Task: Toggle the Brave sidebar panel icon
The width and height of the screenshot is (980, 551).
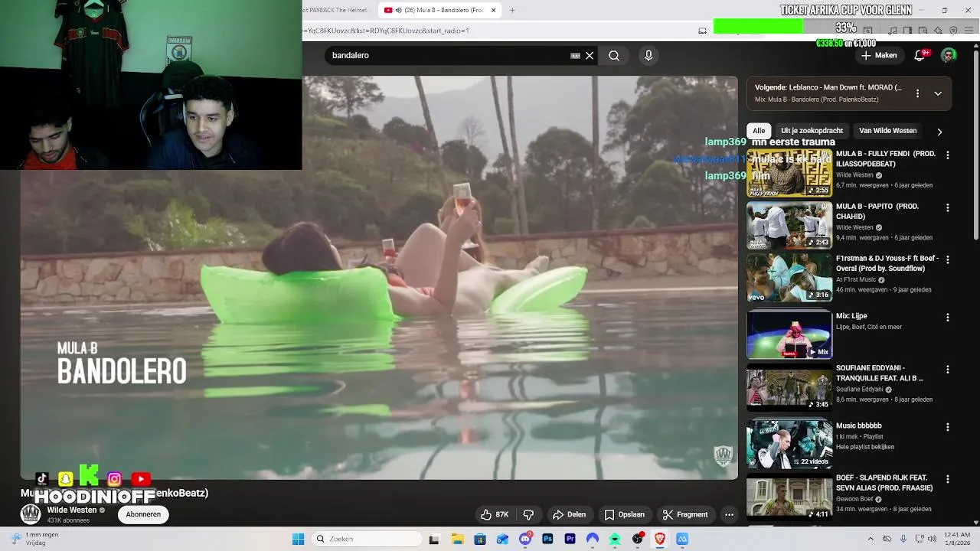Action: 907,31
